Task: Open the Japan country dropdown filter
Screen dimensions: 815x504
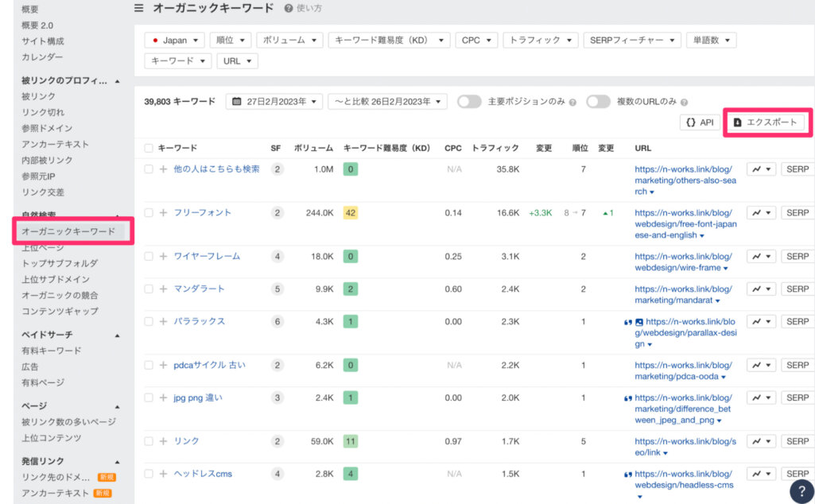Action: tap(174, 40)
